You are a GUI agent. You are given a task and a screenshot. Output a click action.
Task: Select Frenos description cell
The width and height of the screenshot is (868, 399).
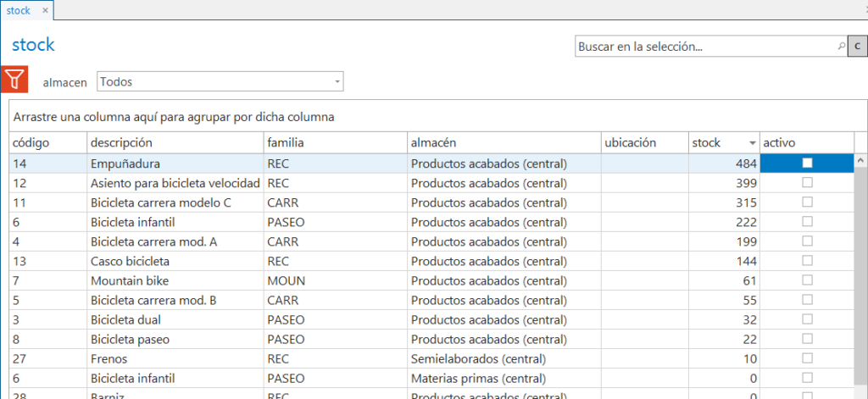pos(175,358)
